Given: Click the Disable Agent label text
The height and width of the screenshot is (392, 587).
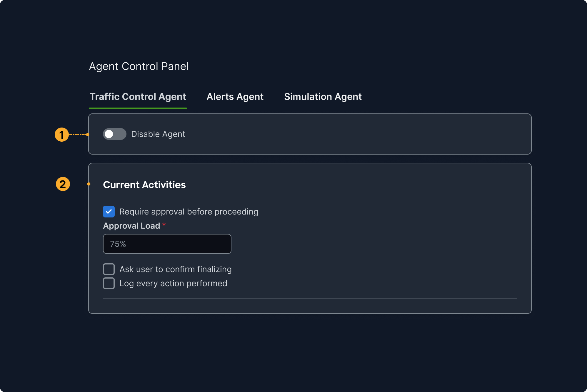Looking at the screenshot, I should [x=158, y=134].
